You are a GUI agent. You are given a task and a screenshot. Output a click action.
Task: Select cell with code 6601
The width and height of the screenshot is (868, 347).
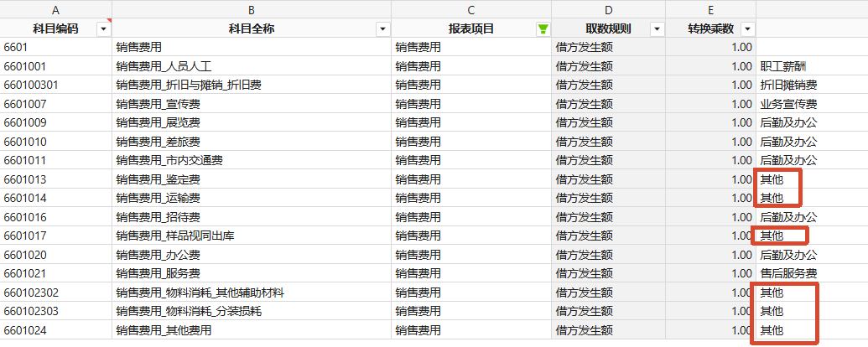(56, 47)
